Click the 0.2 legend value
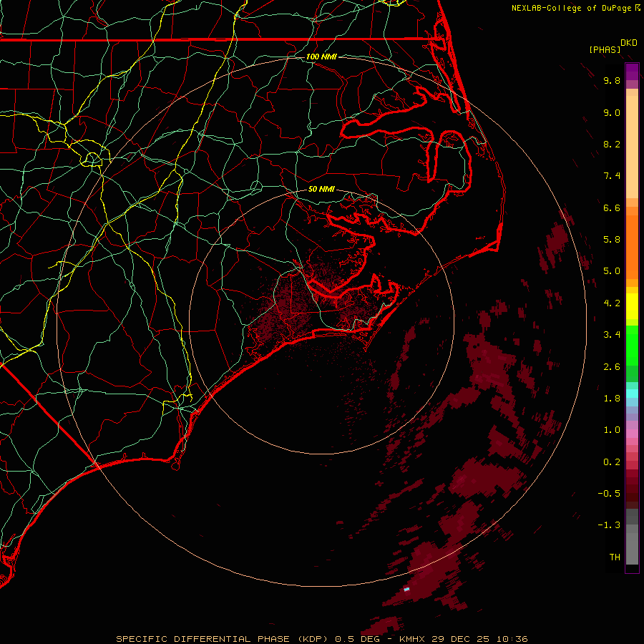The image size is (644, 644). [x=612, y=462]
